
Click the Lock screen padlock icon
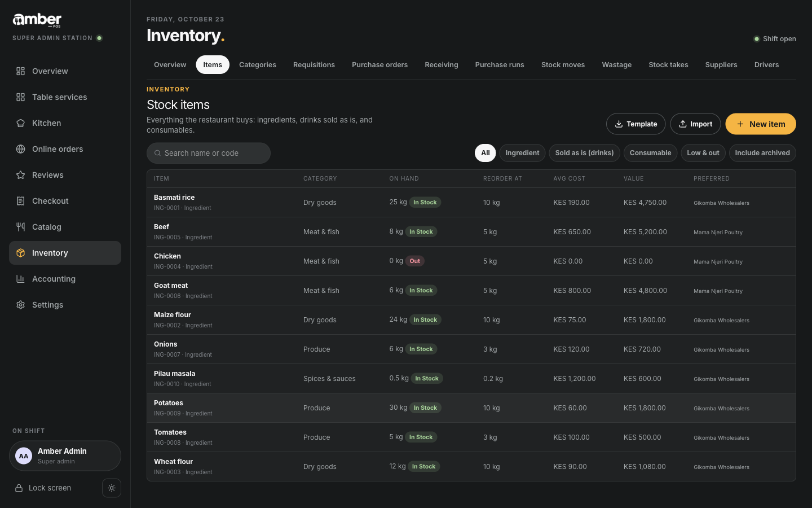coord(19,488)
